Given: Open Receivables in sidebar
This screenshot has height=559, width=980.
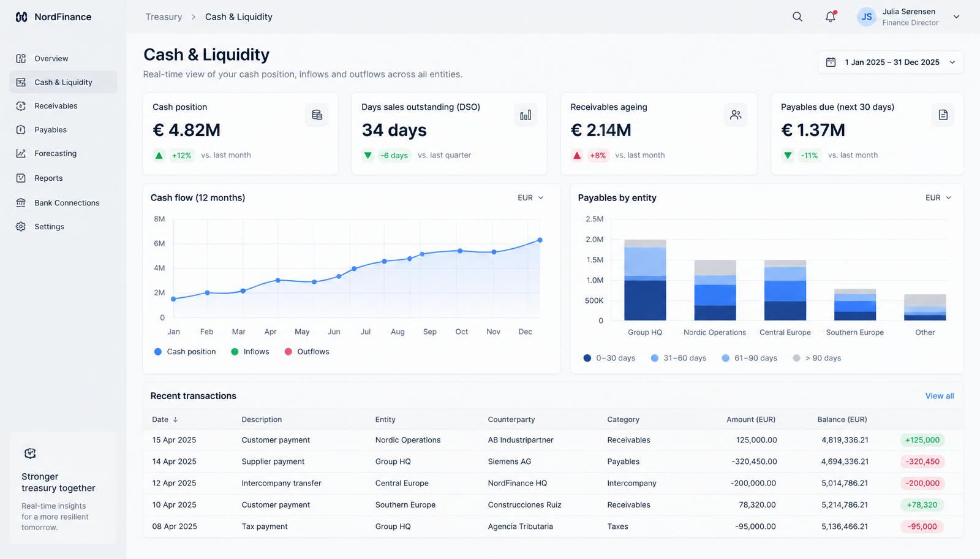Looking at the screenshot, I should coord(63,106).
